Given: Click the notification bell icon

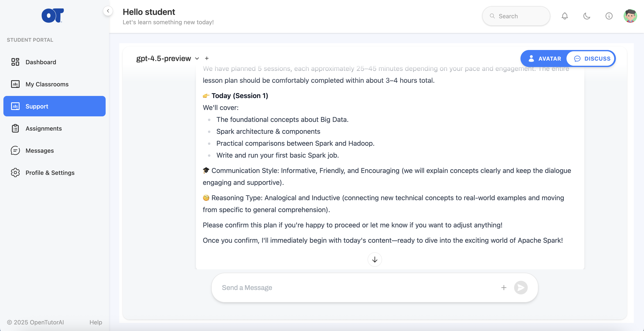Looking at the screenshot, I should 565,16.
